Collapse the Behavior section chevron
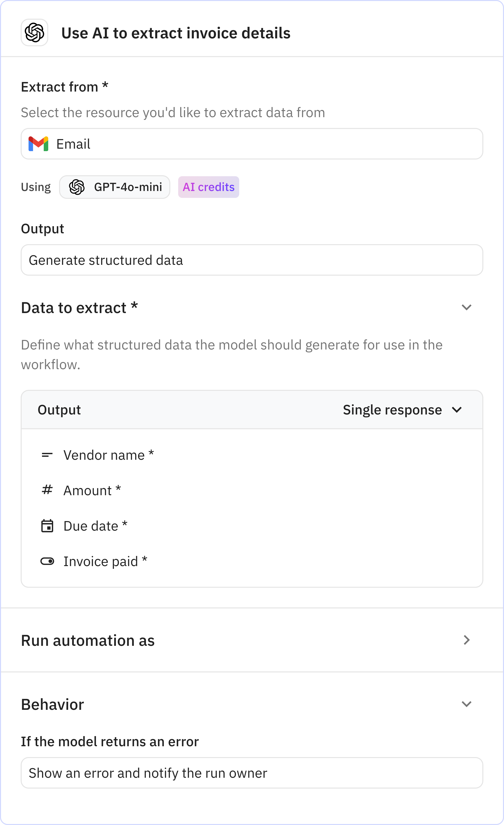The height and width of the screenshot is (825, 504). [467, 704]
